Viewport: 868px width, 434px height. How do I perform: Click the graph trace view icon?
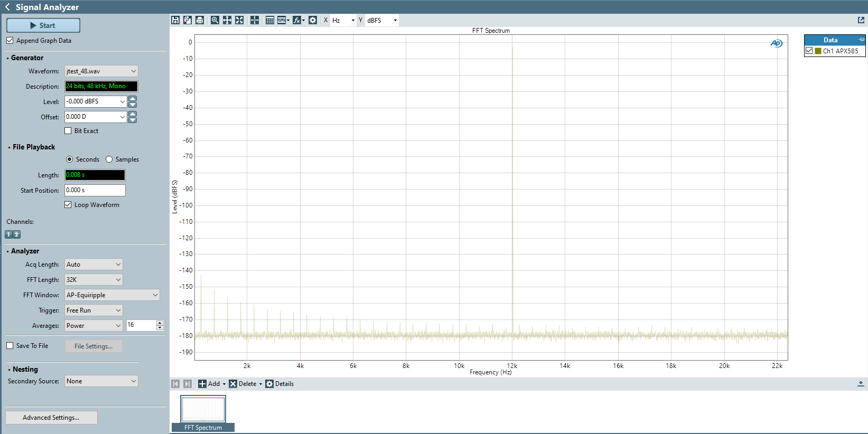click(282, 20)
